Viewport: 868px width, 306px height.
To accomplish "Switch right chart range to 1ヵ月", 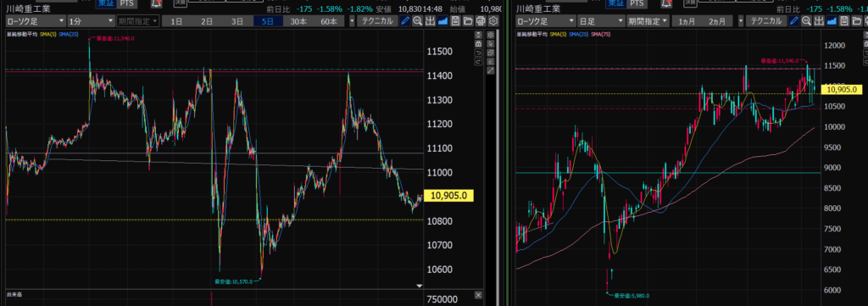I will click(x=687, y=21).
